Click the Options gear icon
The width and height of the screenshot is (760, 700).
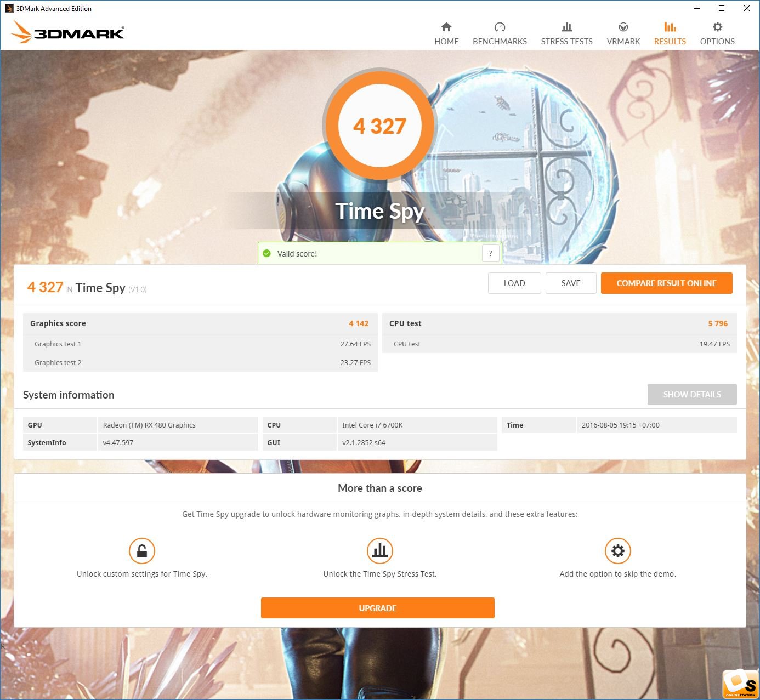click(717, 27)
